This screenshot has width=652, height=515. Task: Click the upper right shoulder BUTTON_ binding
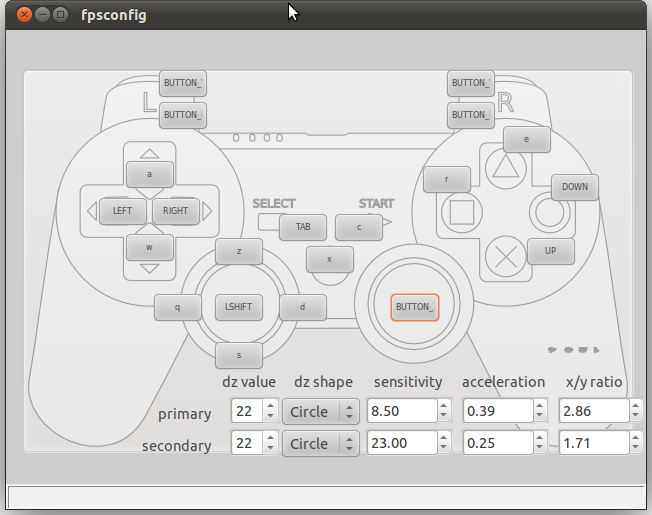click(x=471, y=83)
